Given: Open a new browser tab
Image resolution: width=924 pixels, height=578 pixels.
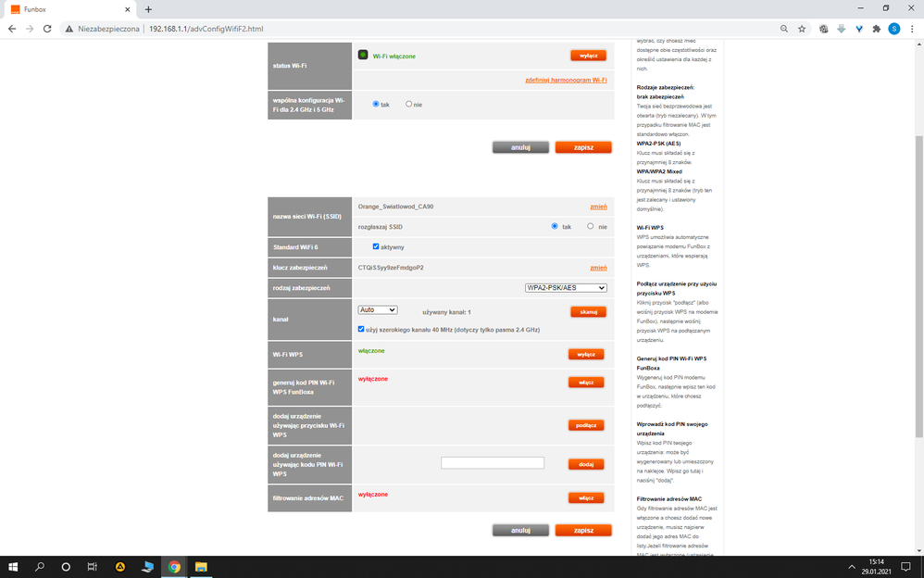Looking at the screenshot, I should coord(148,9).
